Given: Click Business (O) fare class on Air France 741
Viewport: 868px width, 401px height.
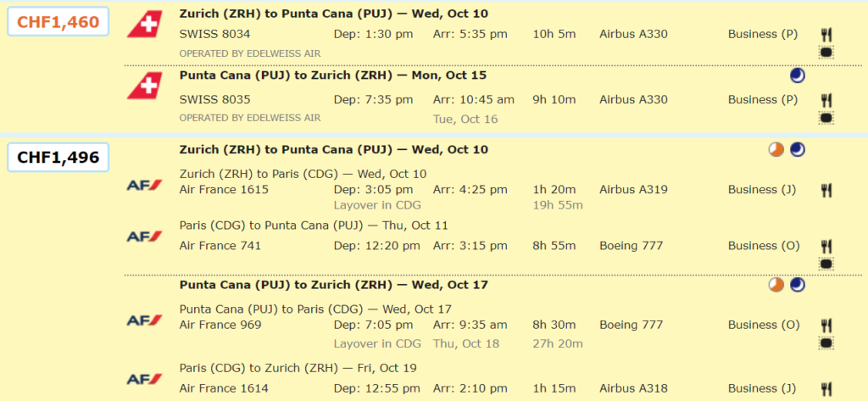Looking at the screenshot, I should coord(764,245).
